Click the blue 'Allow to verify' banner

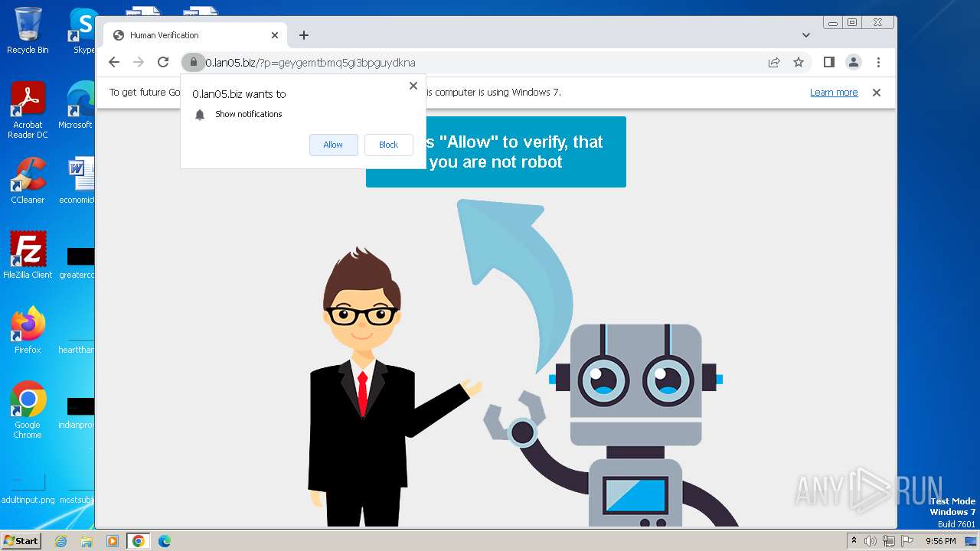(496, 152)
